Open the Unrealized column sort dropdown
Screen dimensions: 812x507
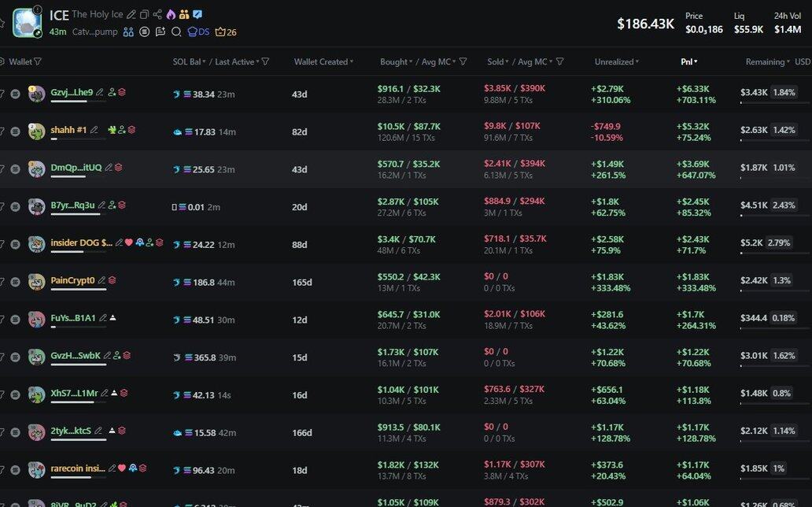[x=616, y=61]
